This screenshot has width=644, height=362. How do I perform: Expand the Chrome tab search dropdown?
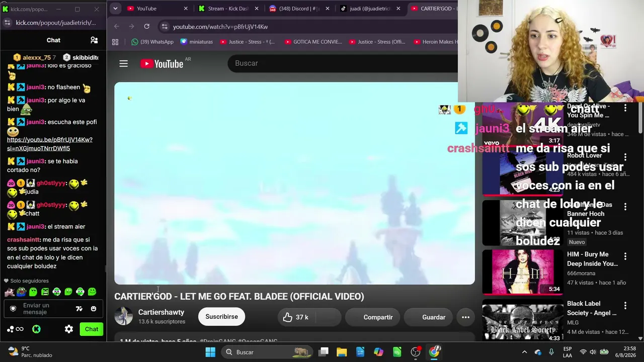click(115, 9)
